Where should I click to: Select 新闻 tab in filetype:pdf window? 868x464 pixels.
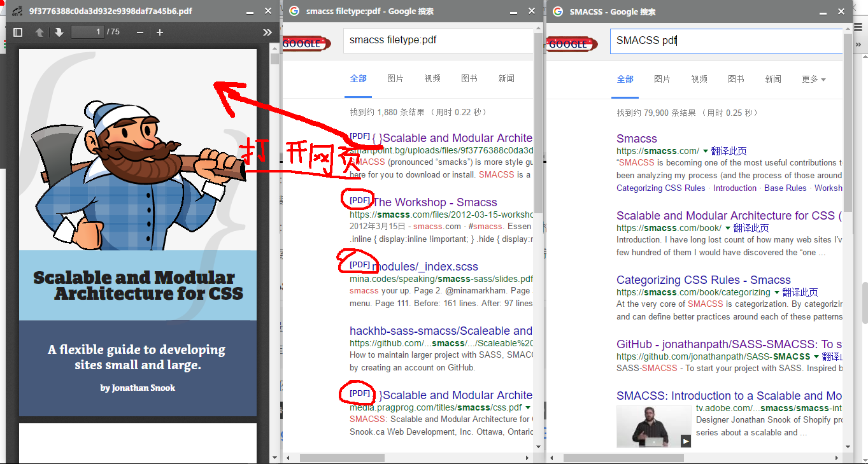tap(506, 78)
